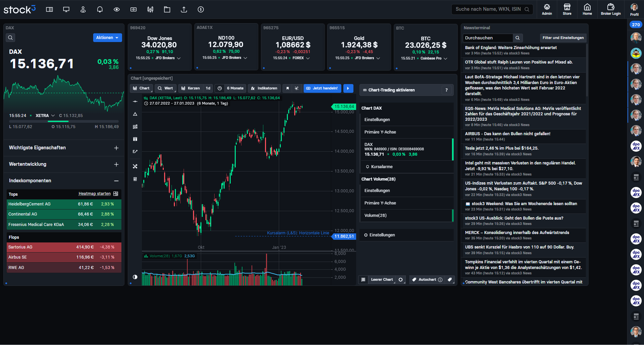Click Heatmap starten link

94,194
